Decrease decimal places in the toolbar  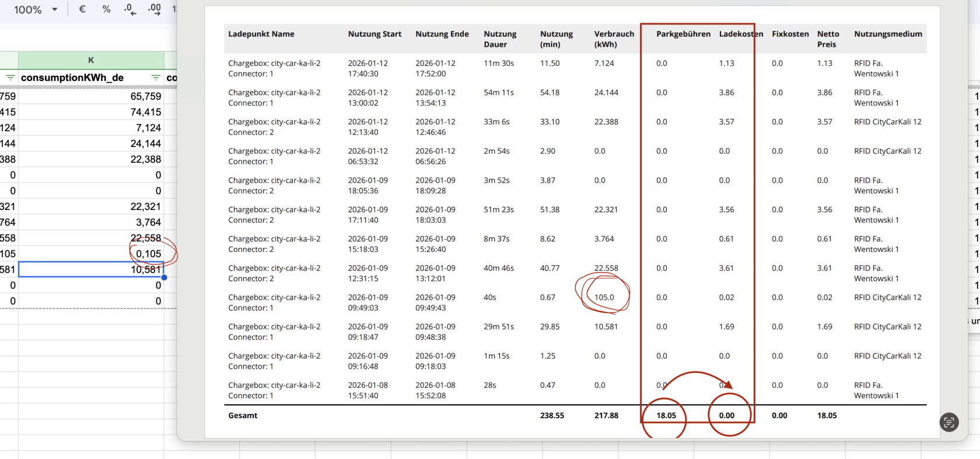click(x=130, y=9)
